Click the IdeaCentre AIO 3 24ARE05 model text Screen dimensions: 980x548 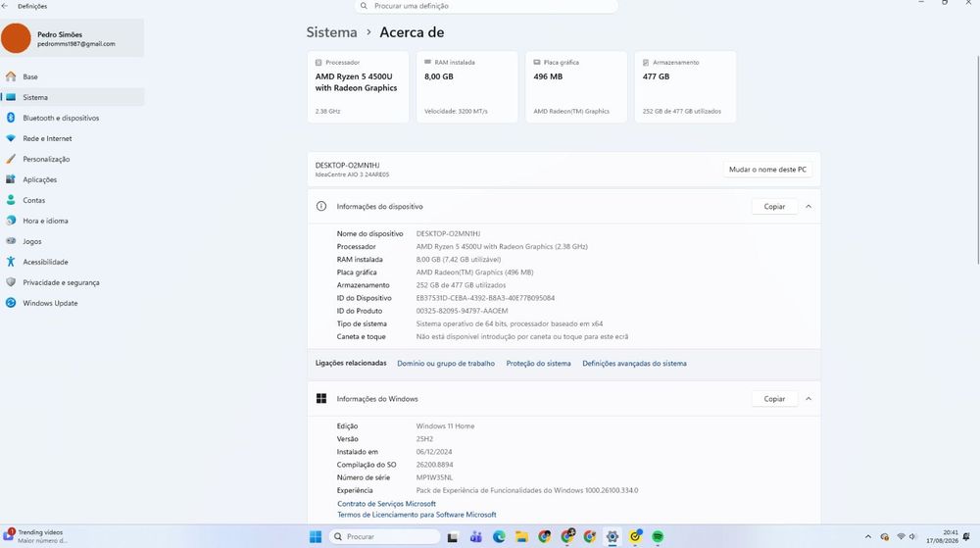point(352,174)
